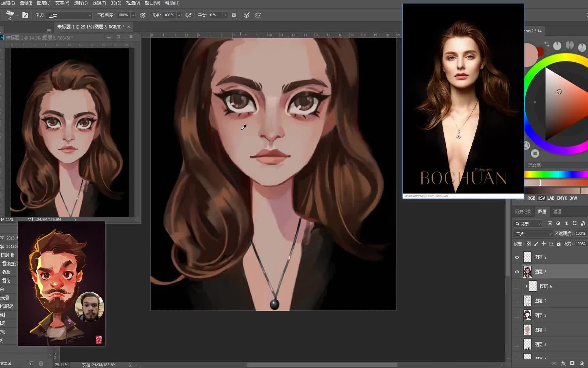588x368 pixels.
Task: Open the 图像(I) menu
Action: coord(26,3)
